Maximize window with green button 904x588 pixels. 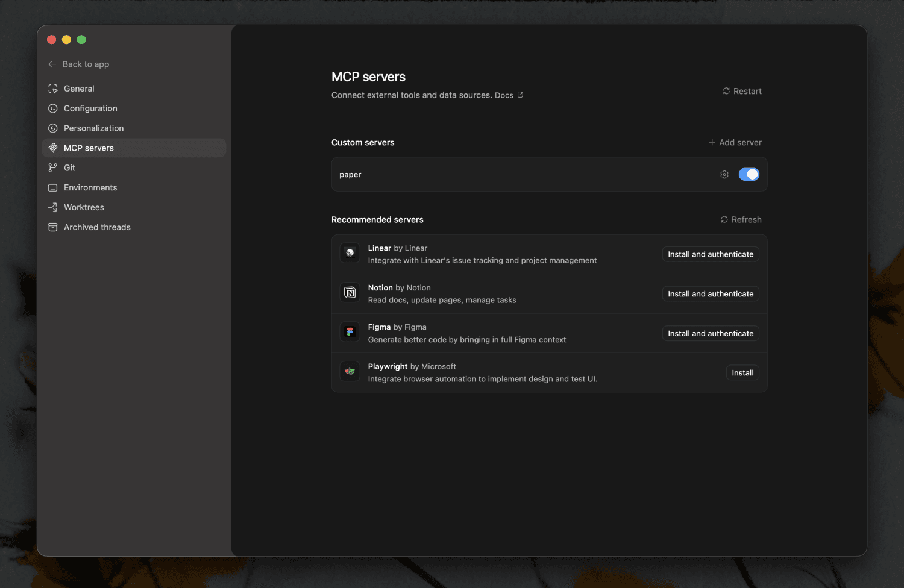point(81,40)
